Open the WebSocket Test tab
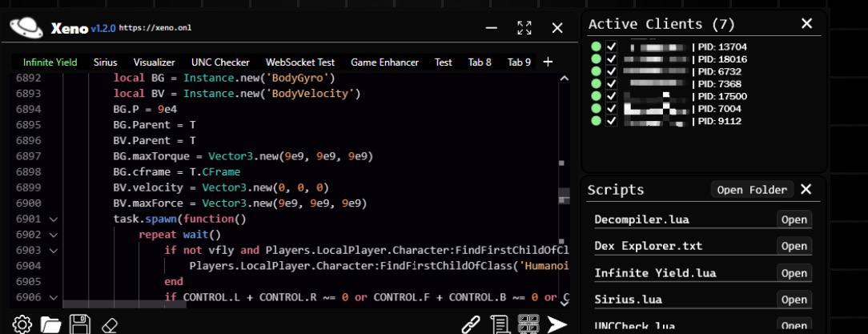Viewport: 868px width, 334px height. pos(300,62)
